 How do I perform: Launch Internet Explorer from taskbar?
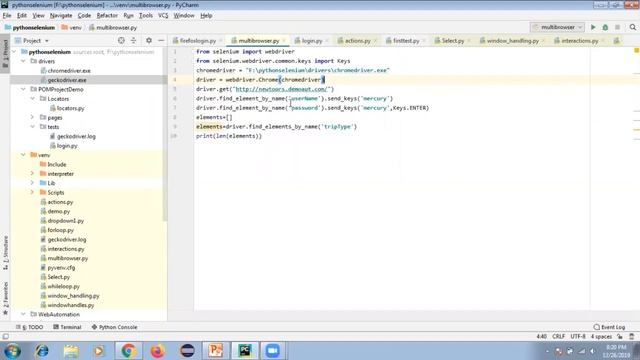42,351
